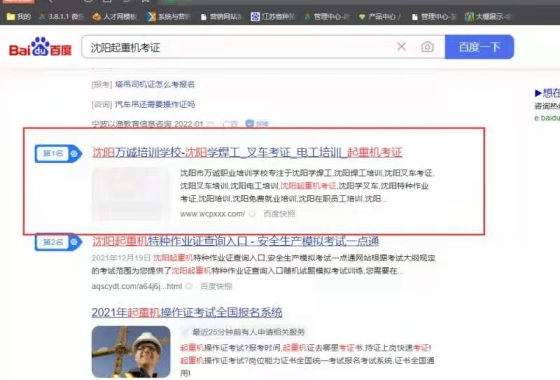
Task: Open the 3.8.1.1 bookmark
Action: pyautogui.click(x=62, y=16)
